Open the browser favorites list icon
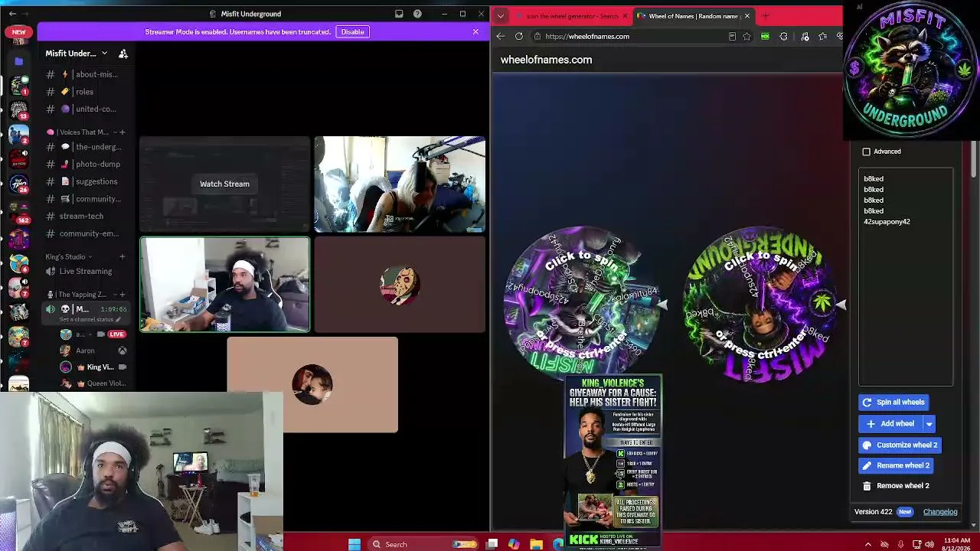The image size is (980, 551). [822, 37]
